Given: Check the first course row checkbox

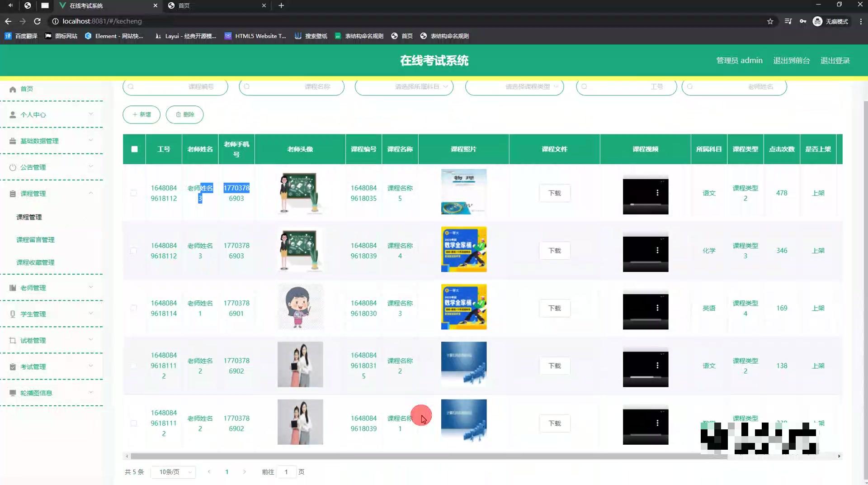Looking at the screenshot, I should click(134, 193).
